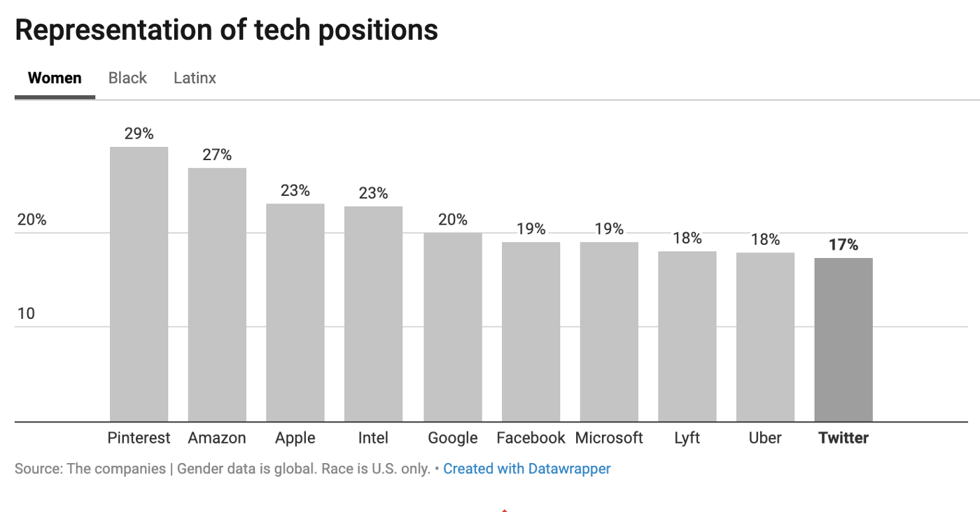This screenshot has width=980, height=512.
Task: Click the Twitter axis label
Action: [x=843, y=439]
